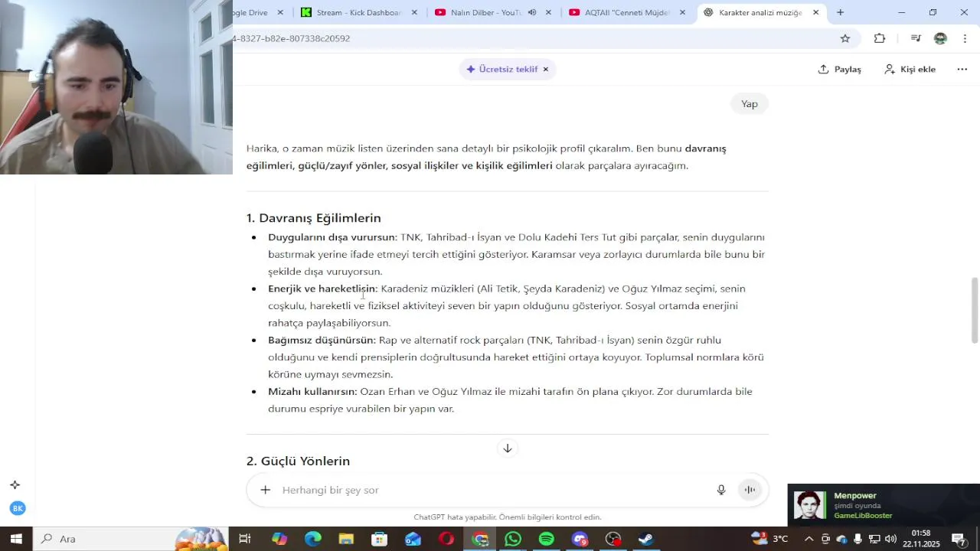Click the plus attach button in prompt bar
980x551 pixels.
click(x=265, y=490)
